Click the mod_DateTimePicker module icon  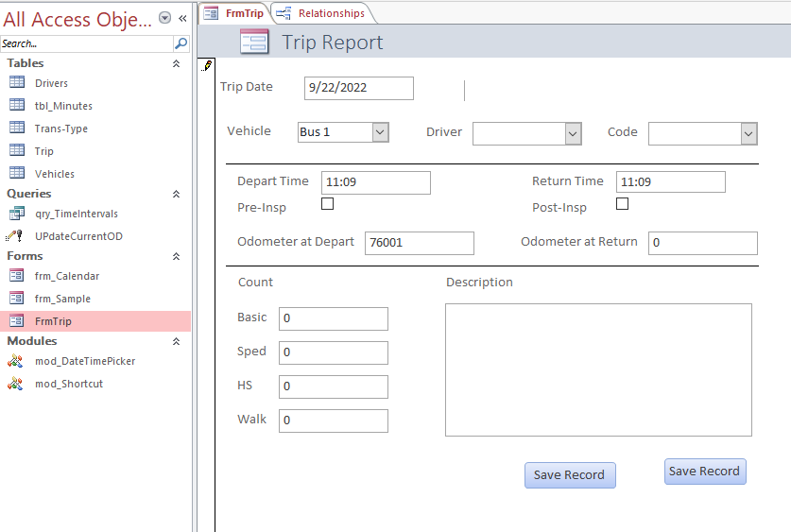(x=16, y=361)
